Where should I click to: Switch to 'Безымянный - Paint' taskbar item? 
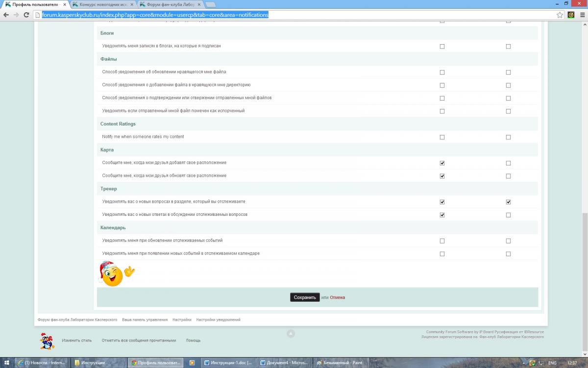342,363
